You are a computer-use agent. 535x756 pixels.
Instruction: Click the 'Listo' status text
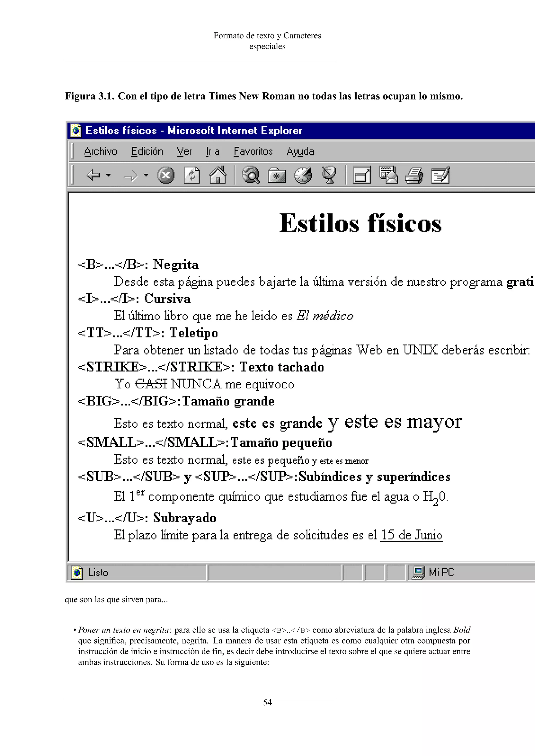coord(98,572)
